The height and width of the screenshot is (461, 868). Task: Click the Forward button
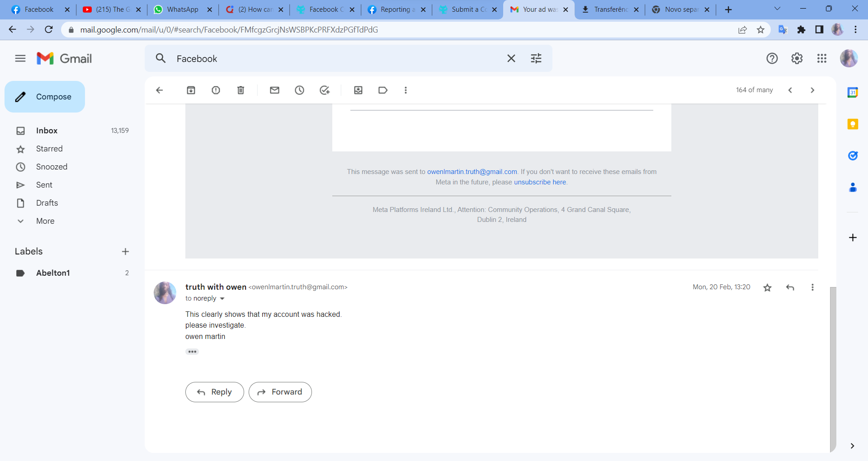280,392
